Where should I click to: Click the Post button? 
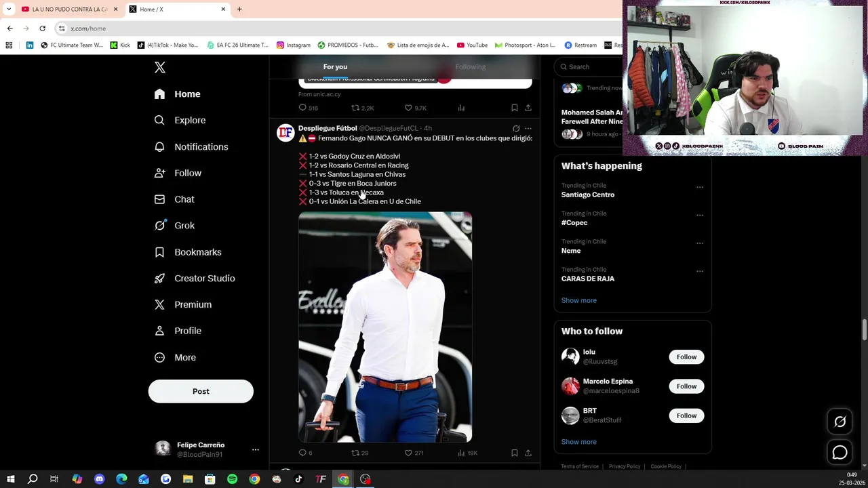tap(201, 391)
